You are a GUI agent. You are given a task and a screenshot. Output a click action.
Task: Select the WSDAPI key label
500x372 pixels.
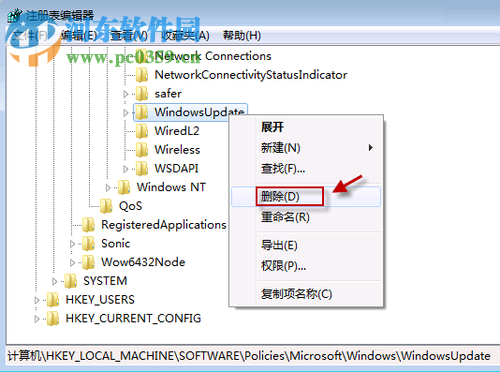point(176,168)
